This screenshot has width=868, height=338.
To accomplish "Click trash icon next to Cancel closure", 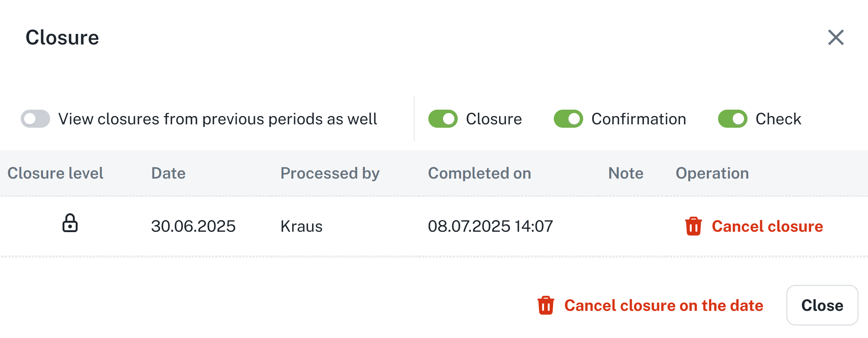I will pos(693,226).
